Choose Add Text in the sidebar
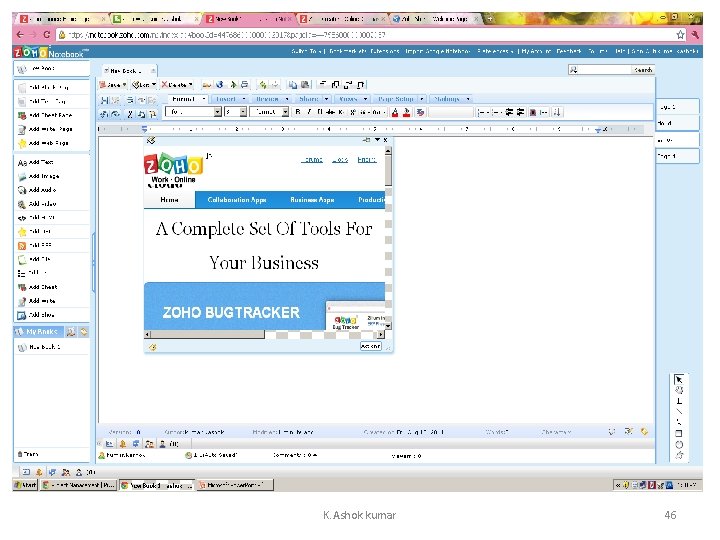Image resolution: width=720 pixels, height=540 pixels. (36, 162)
